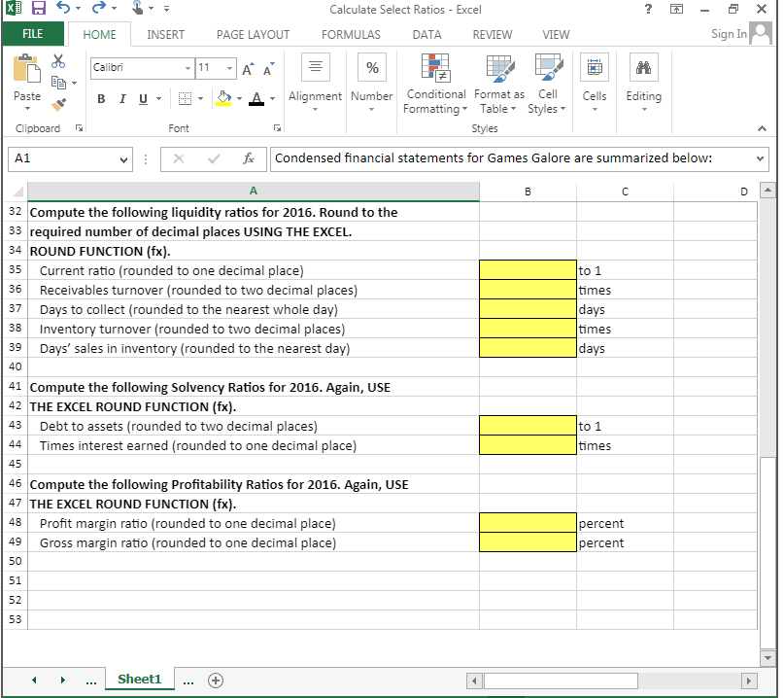Click the Sheet1 tab at bottom
Viewport: 784px width, 698px height.
[x=139, y=681]
